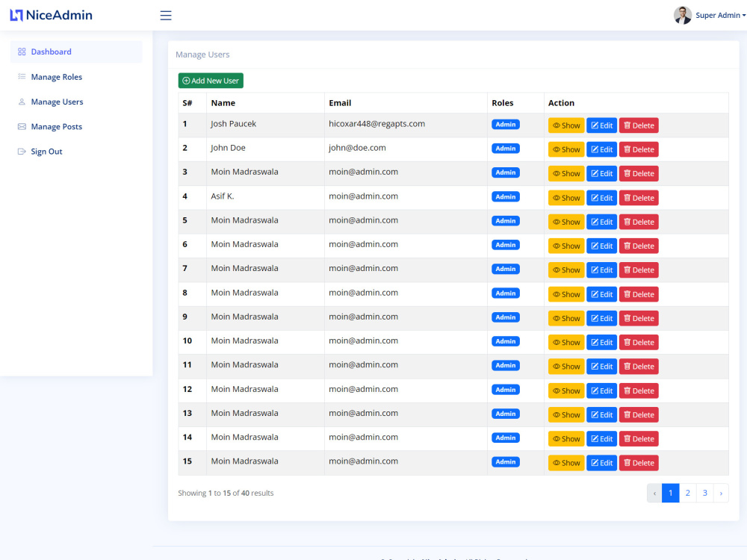Click Edit button in row 8
The width and height of the screenshot is (747, 560).
click(x=601, y=294)
